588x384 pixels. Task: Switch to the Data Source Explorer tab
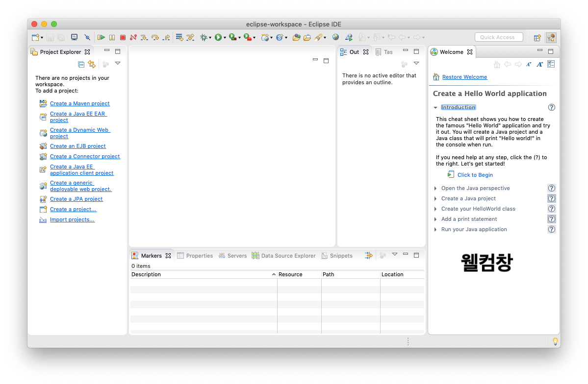284,256
